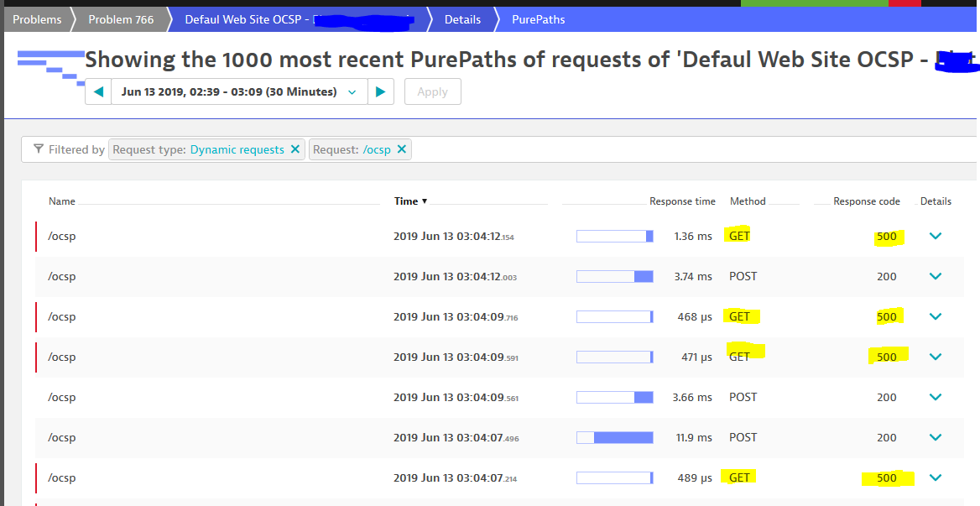Remove the Request type: Dynamic requests filter
Screen dimensions: 980x506
pos(295,149)
